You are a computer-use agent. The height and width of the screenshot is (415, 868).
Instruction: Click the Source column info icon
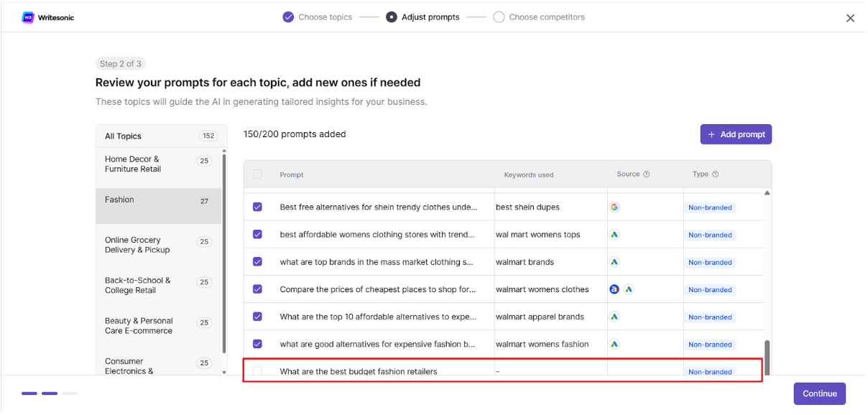coord(646,174)
